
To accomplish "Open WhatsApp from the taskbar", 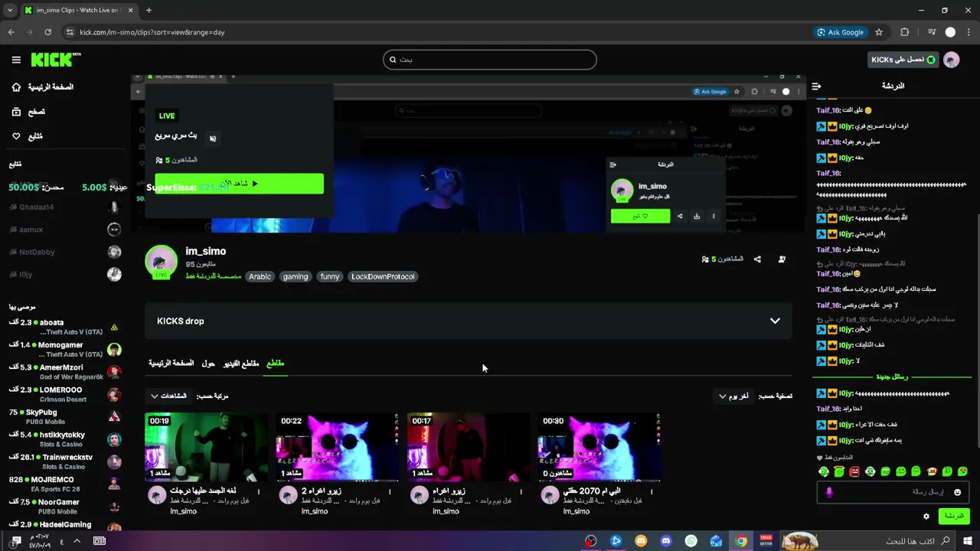I will click(691, 541).
